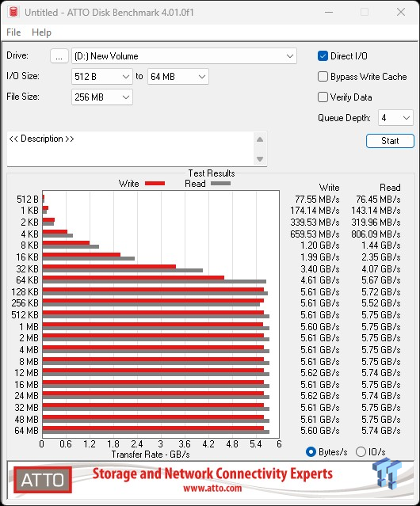Open the 512 B minimum I/O size dropdown

coord(102,77)
